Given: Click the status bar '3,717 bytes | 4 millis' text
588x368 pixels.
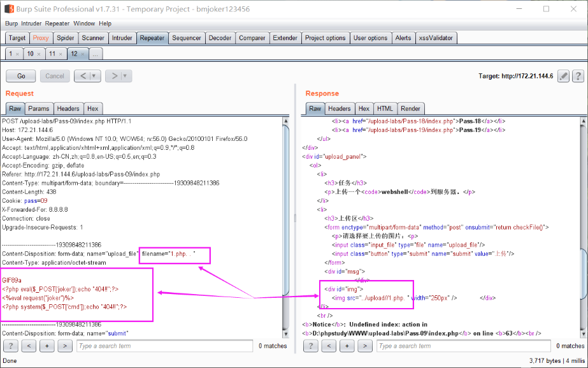Looking at the screenshot, I should [x=557, y=361].
